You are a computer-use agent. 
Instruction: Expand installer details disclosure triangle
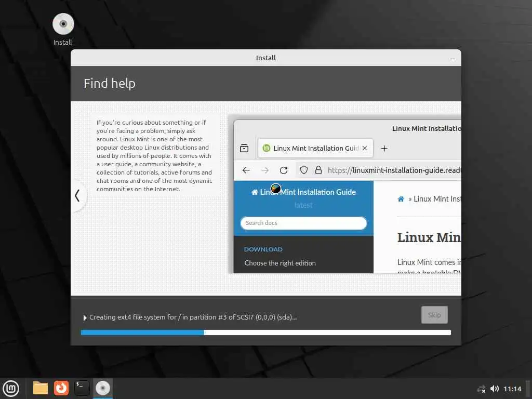tap(85, 318)
